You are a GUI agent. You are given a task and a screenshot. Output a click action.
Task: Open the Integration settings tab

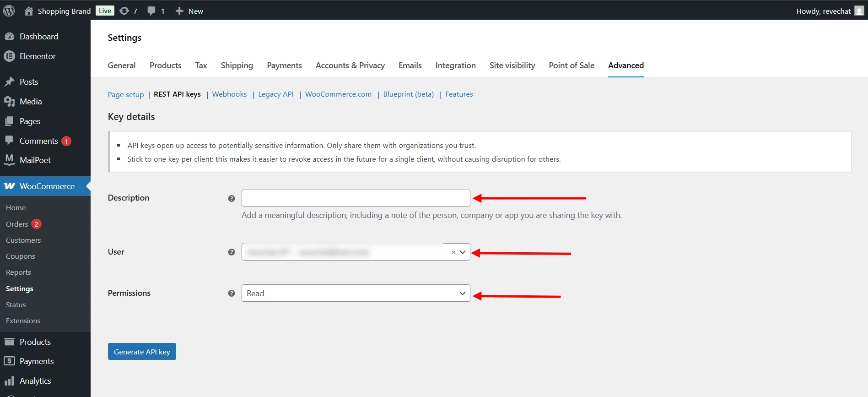coord(455,65)
